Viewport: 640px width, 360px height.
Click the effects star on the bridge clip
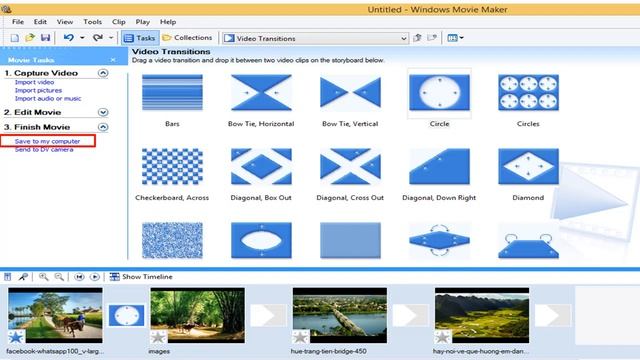tap(300, 337)
